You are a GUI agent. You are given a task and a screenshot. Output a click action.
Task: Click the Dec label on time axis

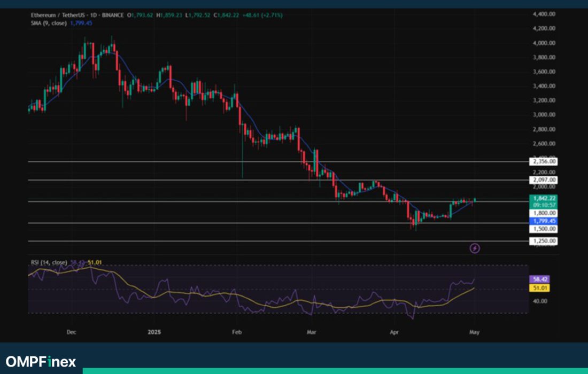[x=71, y=332]
